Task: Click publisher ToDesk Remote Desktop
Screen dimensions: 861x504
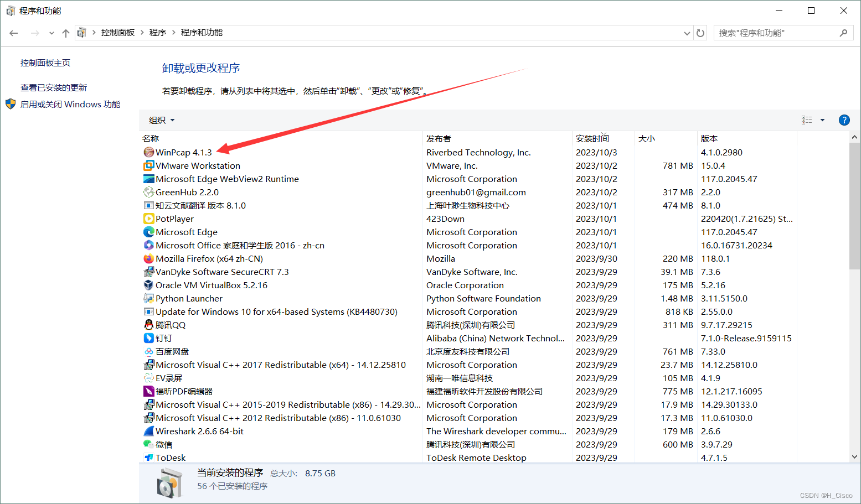Action: click(x=476, y=458)
